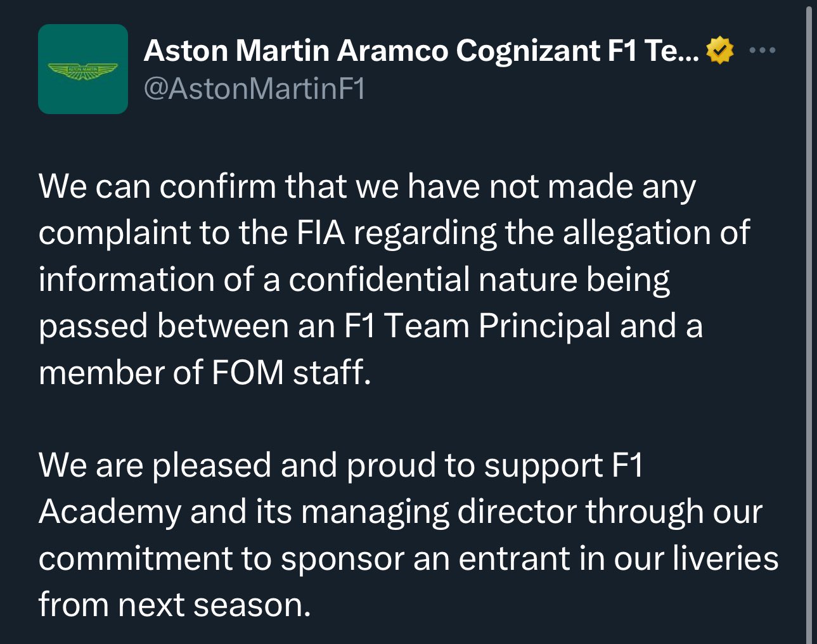Click the 'F1 Team Principal' text
The image size is (817, 644).
coord(478,326)
